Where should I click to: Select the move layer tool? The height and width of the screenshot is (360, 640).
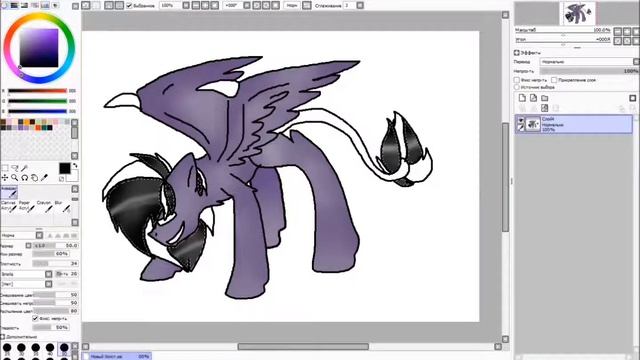tap(5, 178)
